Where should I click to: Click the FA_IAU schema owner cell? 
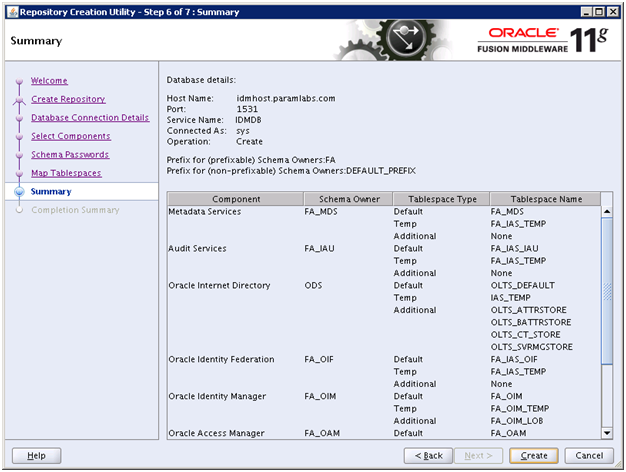[319, 248]
